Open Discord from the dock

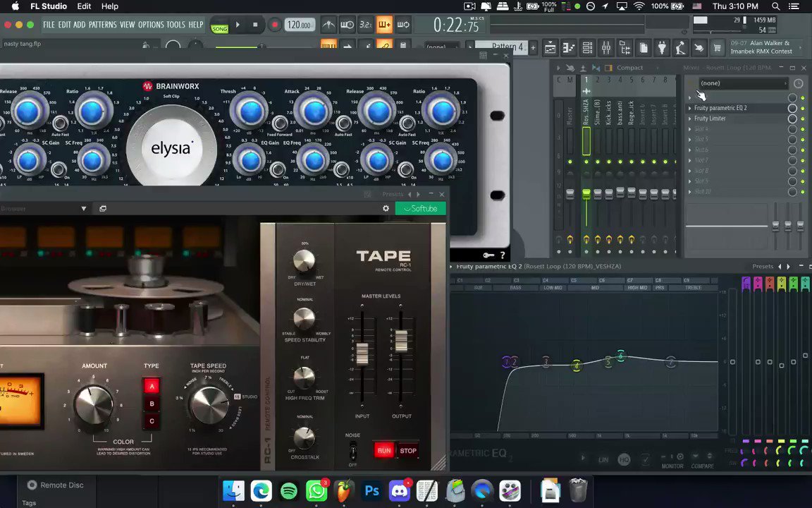click(400, 490)
